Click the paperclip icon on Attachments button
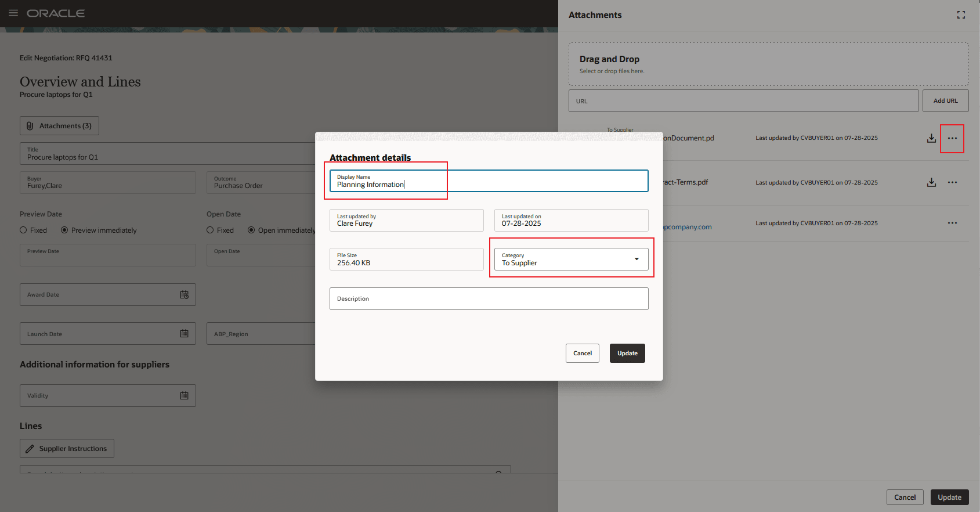 pos(30,126)
